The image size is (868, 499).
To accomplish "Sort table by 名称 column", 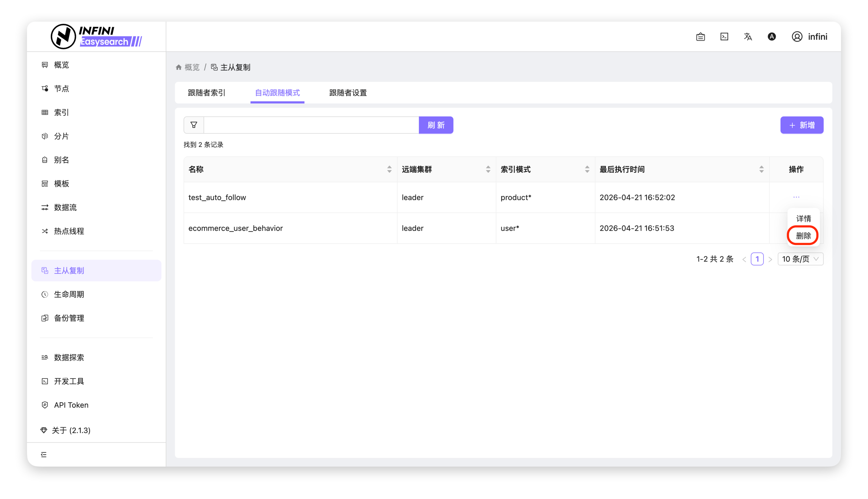I will [x=389, y=169].
